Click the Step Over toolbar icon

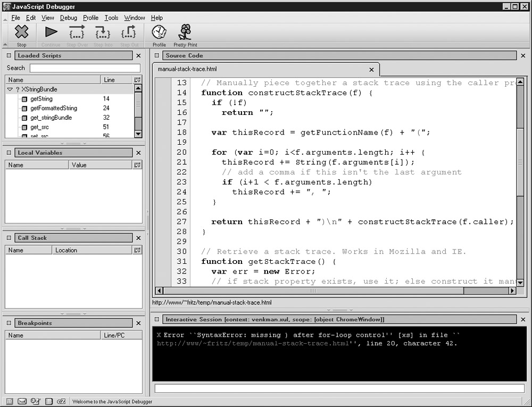[x=77, y=32]
